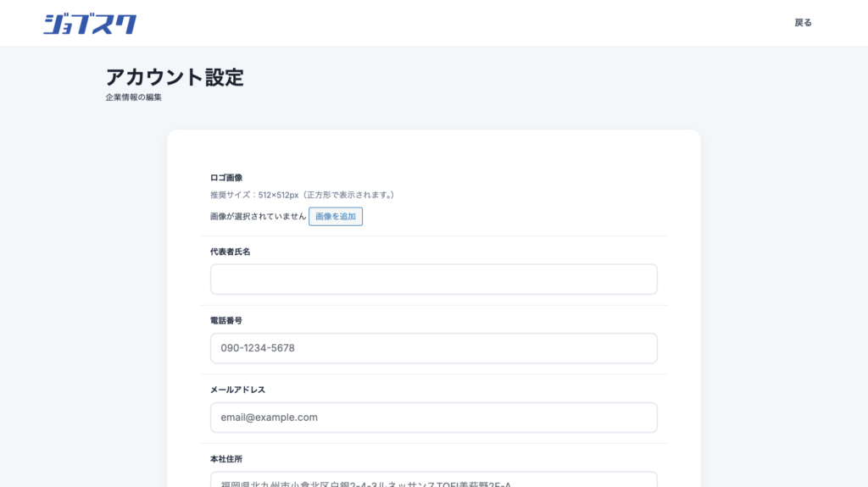This screenshot has width=868, height=487.
Task: Click the アカウント設定 page heading
Action: coord(175,77)
